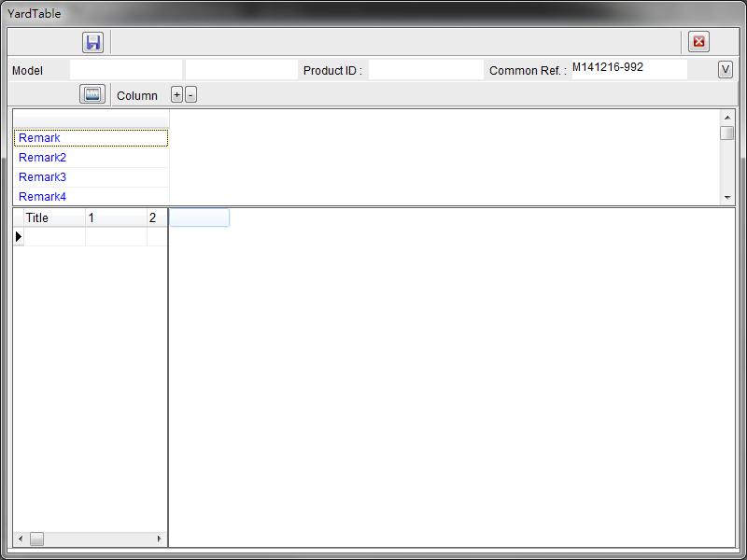Screen dimensions: 747x560
Task: Click the row selector arrow in grid
Action: coord(19,237)
